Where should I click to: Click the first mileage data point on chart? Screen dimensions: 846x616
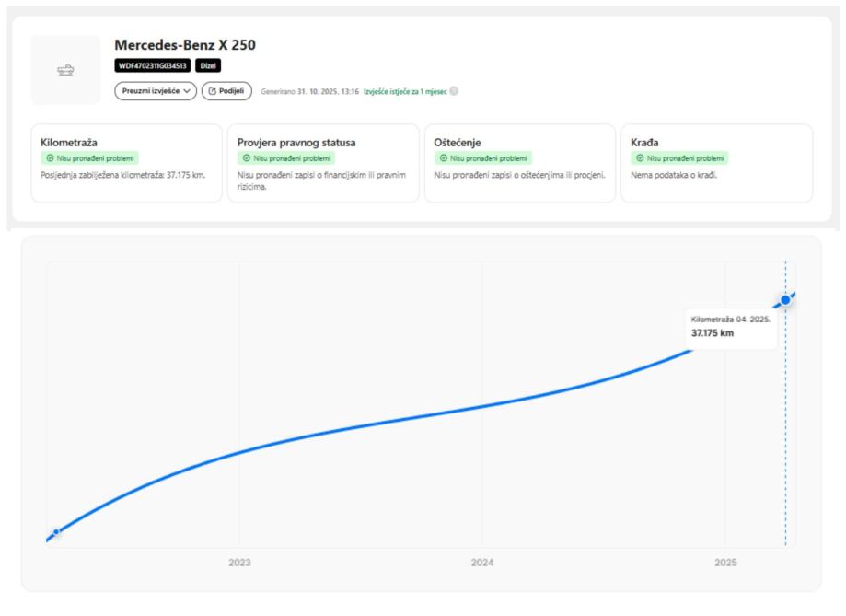coord(56,532)
